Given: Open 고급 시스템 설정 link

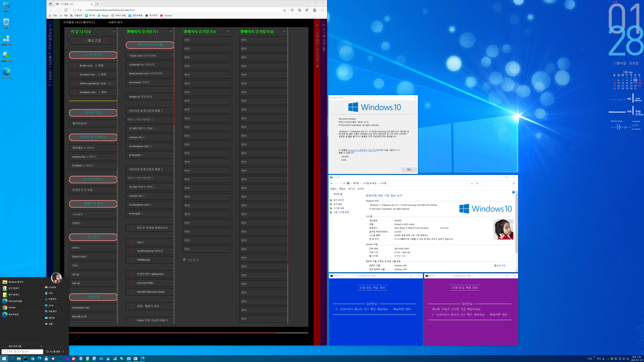Looking at the screenshot, I should (x=341, y=212).
